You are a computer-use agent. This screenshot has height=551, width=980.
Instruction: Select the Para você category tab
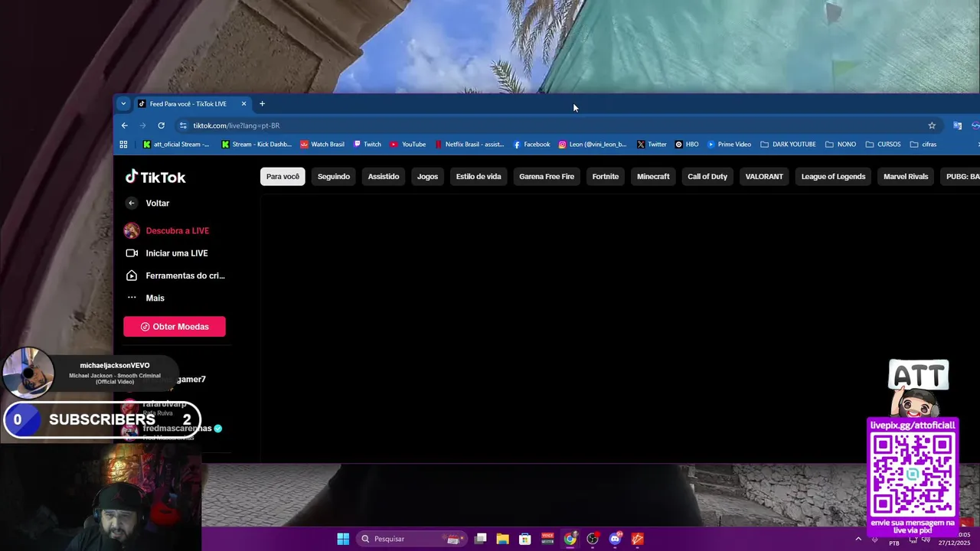283,177
